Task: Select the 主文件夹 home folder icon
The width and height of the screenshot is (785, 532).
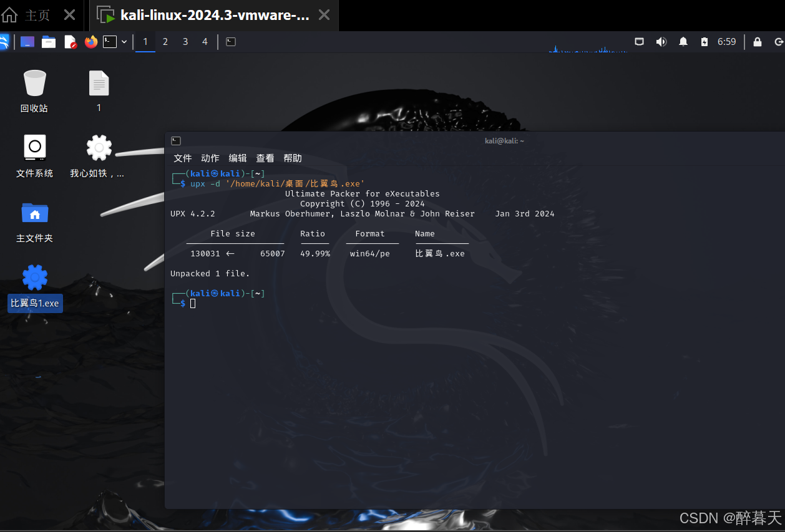Action: click(x=34, y=221)
